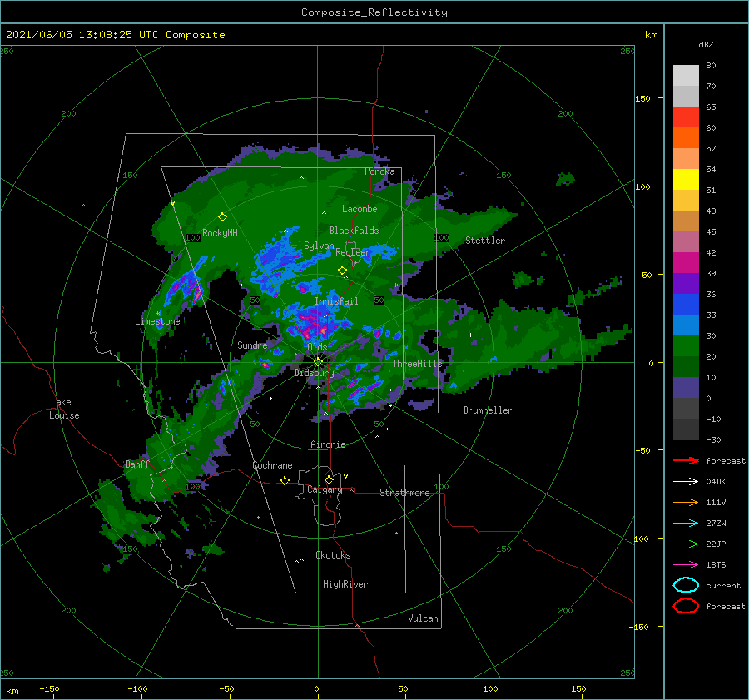The width and height of the screenshot is (749, 700).
Task: Click the Airdrie label
Action: point(328,444)
